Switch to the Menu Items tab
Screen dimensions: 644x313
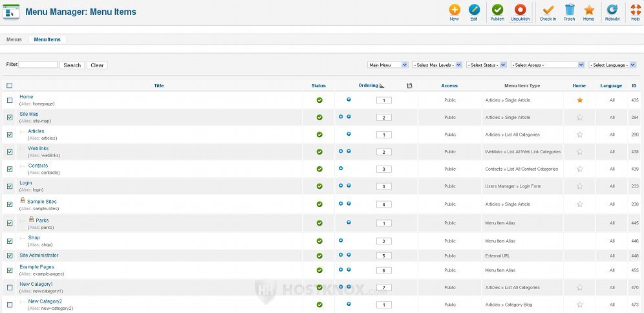47,39
